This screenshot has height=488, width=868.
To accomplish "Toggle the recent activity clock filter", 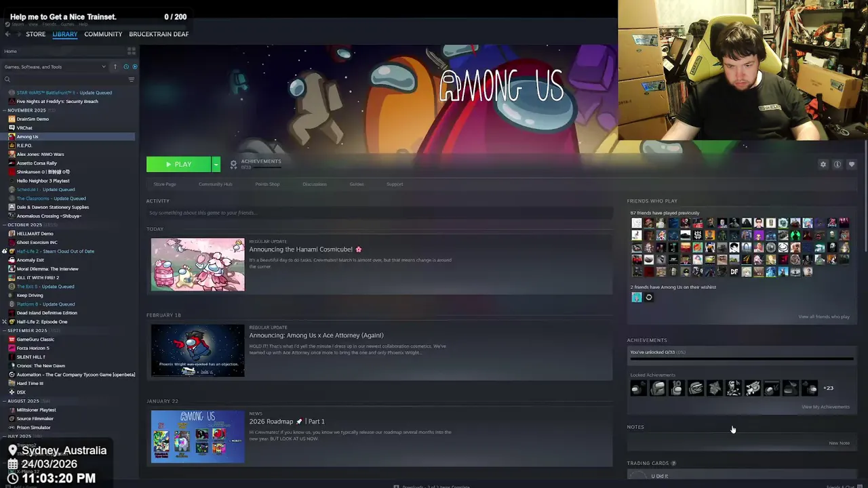I will [x=125, y=66].
